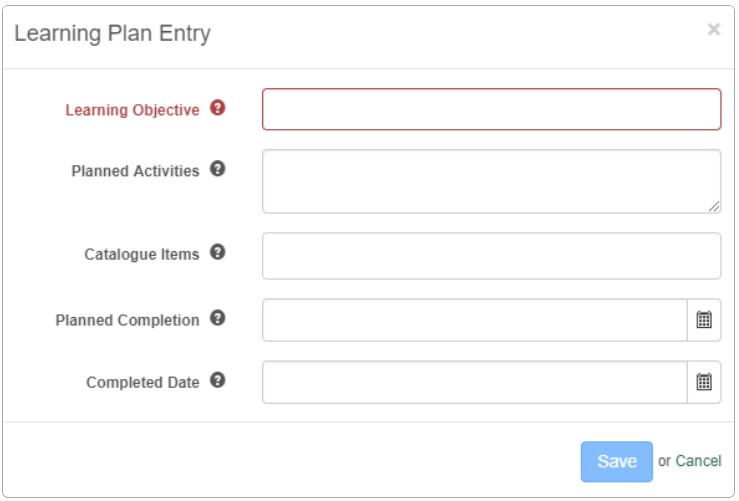Select the Catalogue Items input box
The image size is (739, 501).
click(x=491, y=256)
